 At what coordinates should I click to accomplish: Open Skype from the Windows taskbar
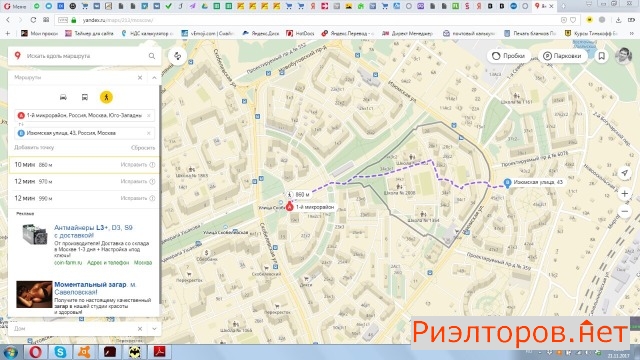pyautogui.click(x=60, y=352)
